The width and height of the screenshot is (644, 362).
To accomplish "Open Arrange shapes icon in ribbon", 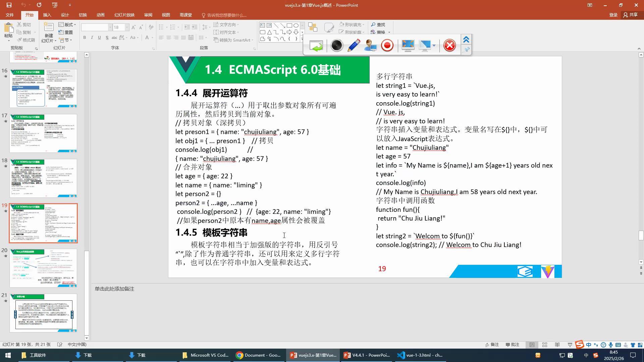I will pos(313,27).
